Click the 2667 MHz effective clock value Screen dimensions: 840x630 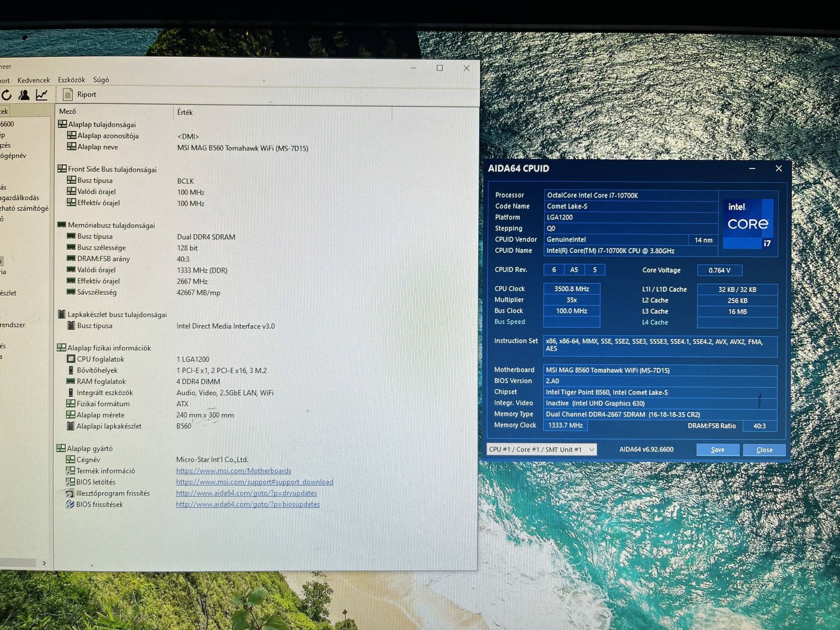(x=192, y=281)
